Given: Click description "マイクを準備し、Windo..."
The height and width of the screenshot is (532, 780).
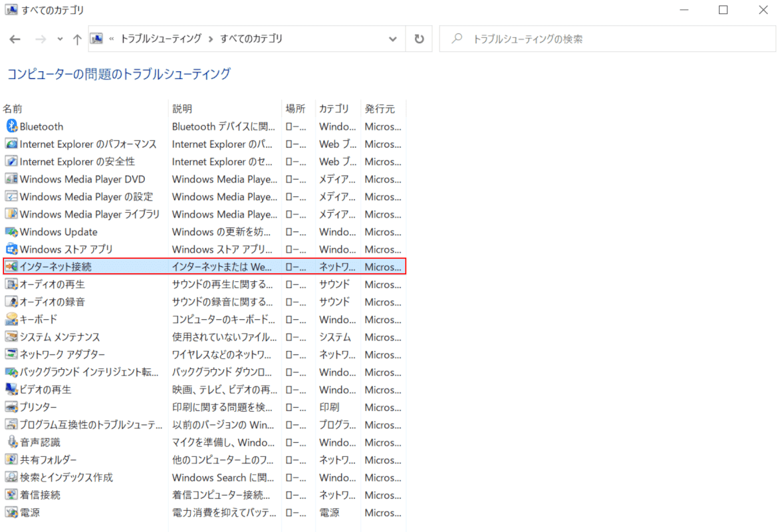Looking at the screenshot, I should coord(223,442).
